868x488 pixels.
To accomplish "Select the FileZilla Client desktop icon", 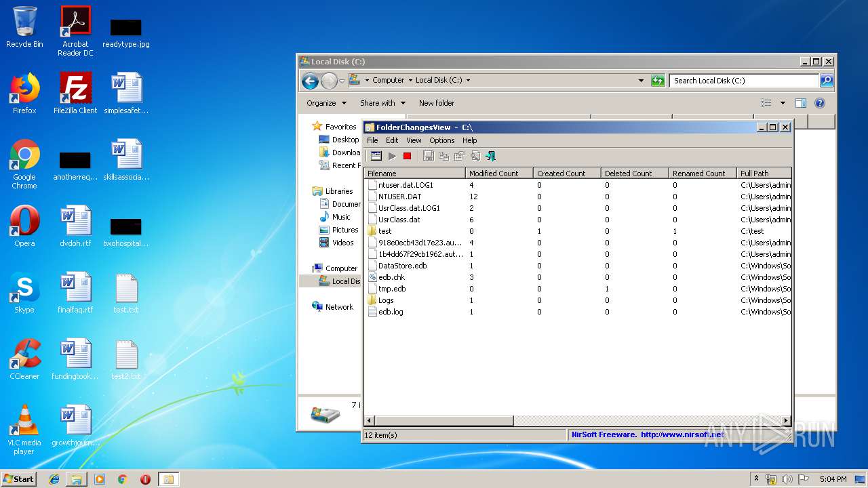I will (75, 94).
